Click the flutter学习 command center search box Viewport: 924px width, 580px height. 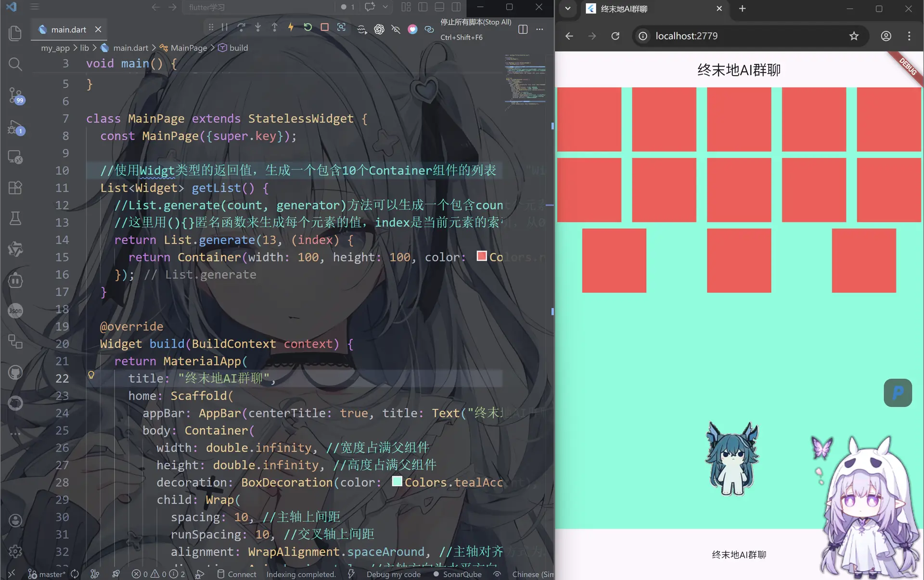point(258,7)
